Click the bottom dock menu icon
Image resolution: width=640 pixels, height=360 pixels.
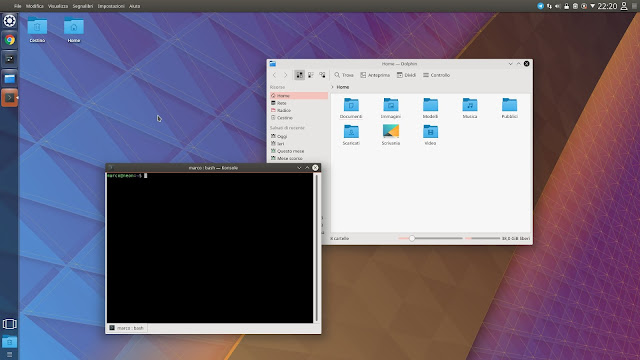9,355
